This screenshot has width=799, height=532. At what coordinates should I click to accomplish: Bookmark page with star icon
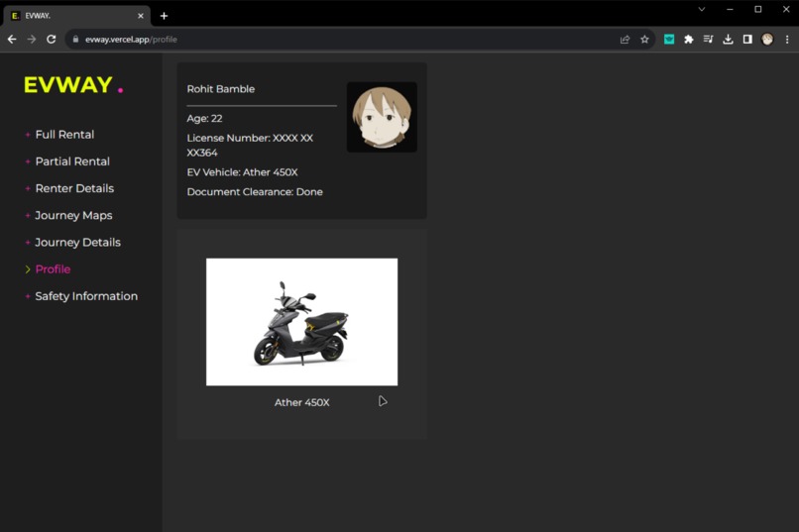tap(644, 40)
